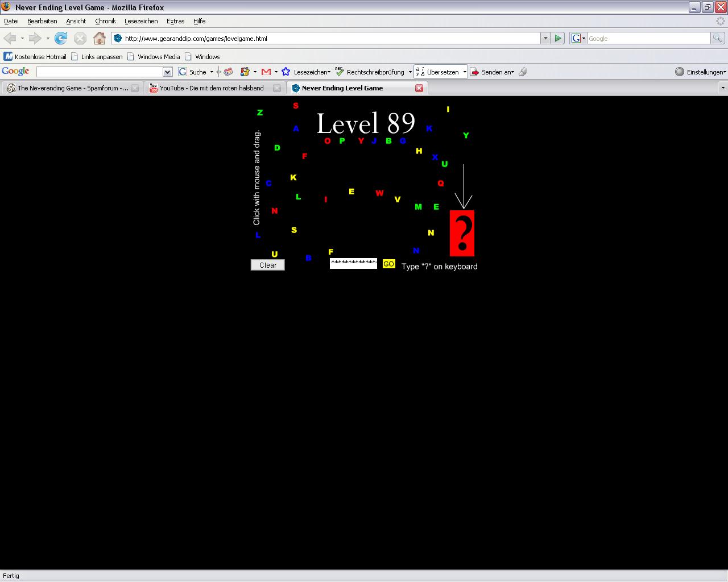Expand the Übersetzen dropdown
The image size is (728, 582).
(465, 72)
